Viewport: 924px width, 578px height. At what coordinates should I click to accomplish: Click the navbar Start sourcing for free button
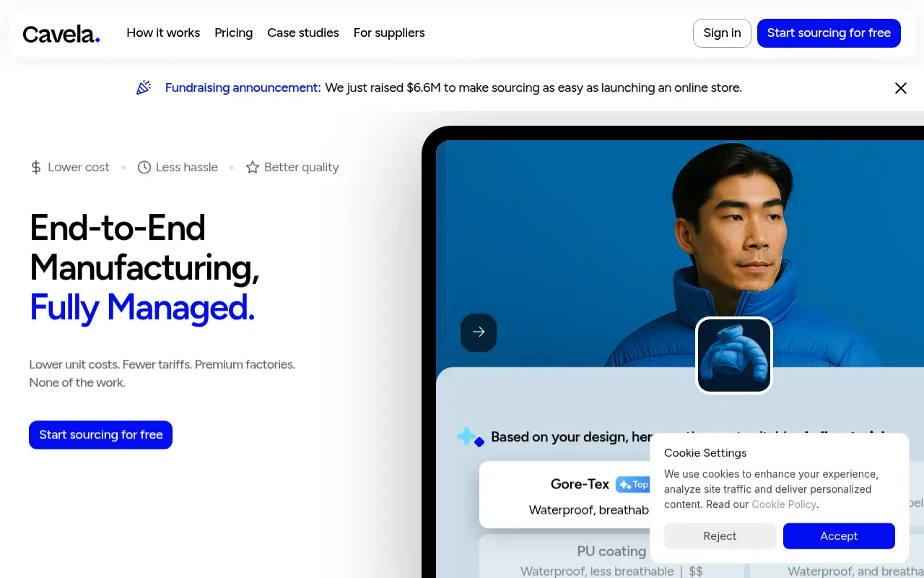pos(829,33)
